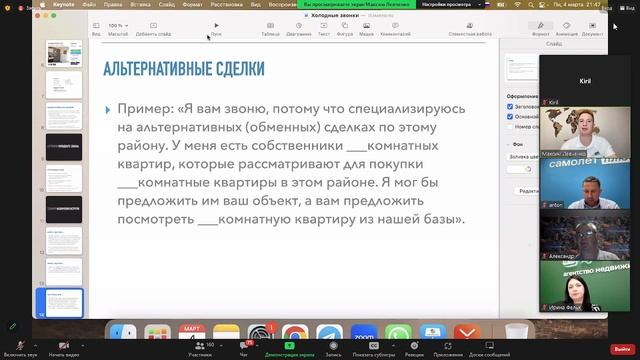
Task: Open audio options arrow next to microphone
Action: 36,346
